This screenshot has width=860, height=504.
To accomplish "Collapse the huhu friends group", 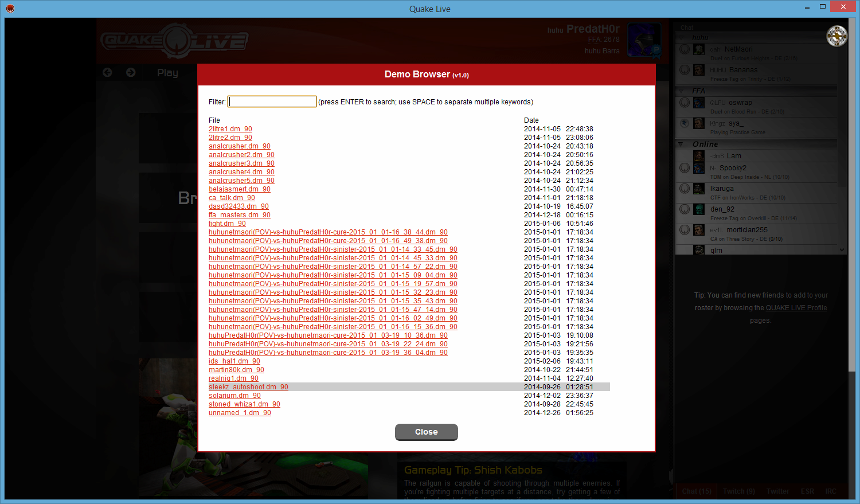I will click(x=681, y=38).
